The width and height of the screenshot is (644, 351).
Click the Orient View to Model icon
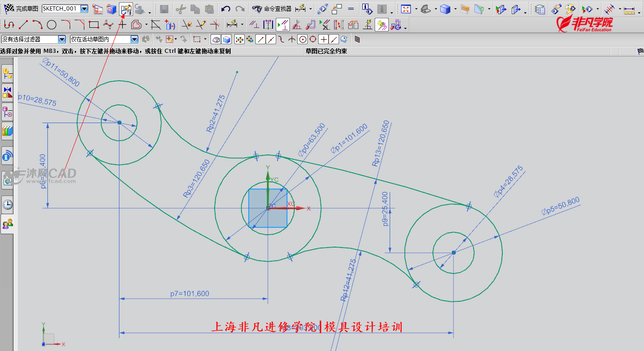[x=111, y=9]
